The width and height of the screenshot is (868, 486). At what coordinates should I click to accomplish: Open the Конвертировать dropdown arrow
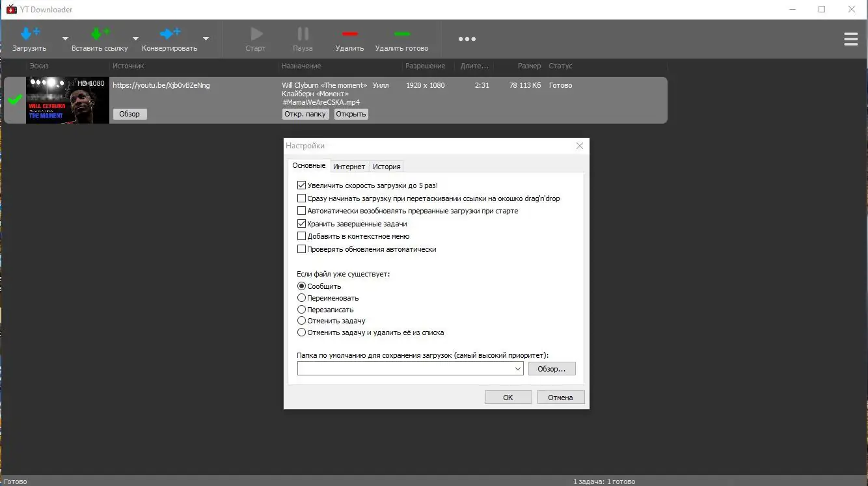click(206, 39)
